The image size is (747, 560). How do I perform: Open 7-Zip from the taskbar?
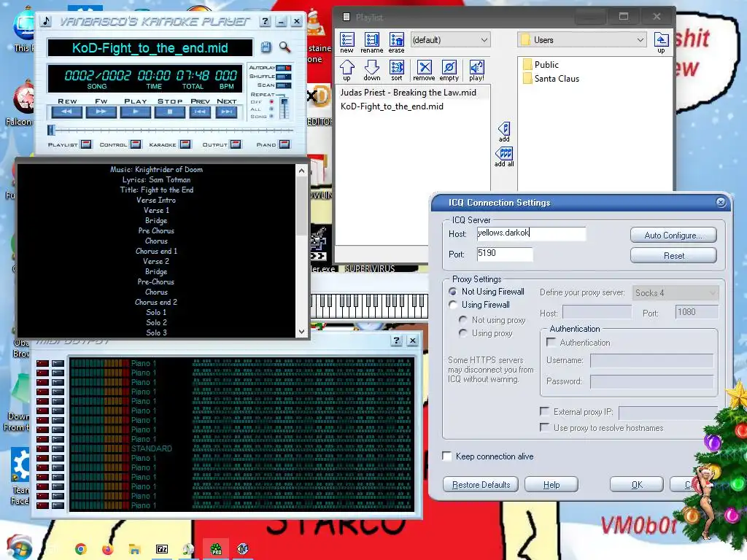tap(162, 549)
